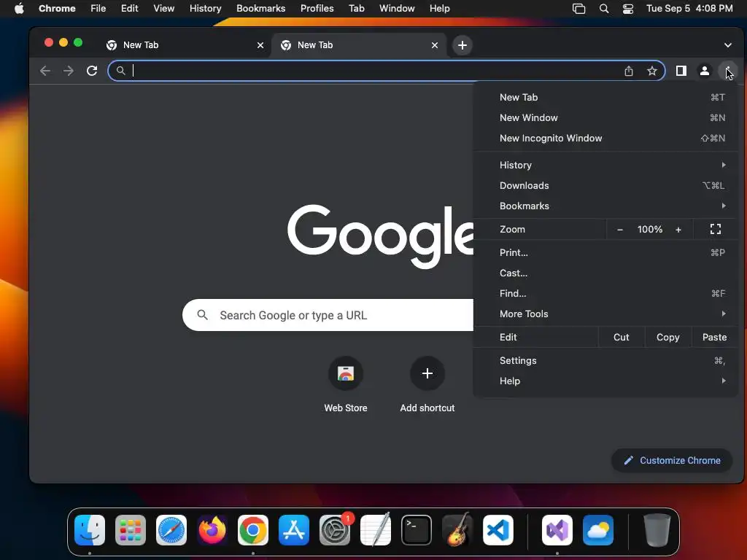747x560 pixels.
Task: Go back with the back arrow
Action: (45, 71)
